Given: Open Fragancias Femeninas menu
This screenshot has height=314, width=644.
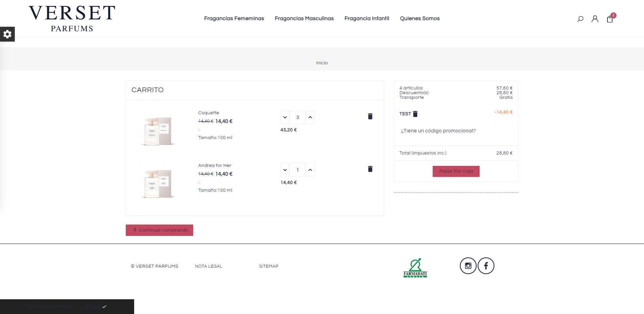Looking at the screenshot, I should click(234, 18).
